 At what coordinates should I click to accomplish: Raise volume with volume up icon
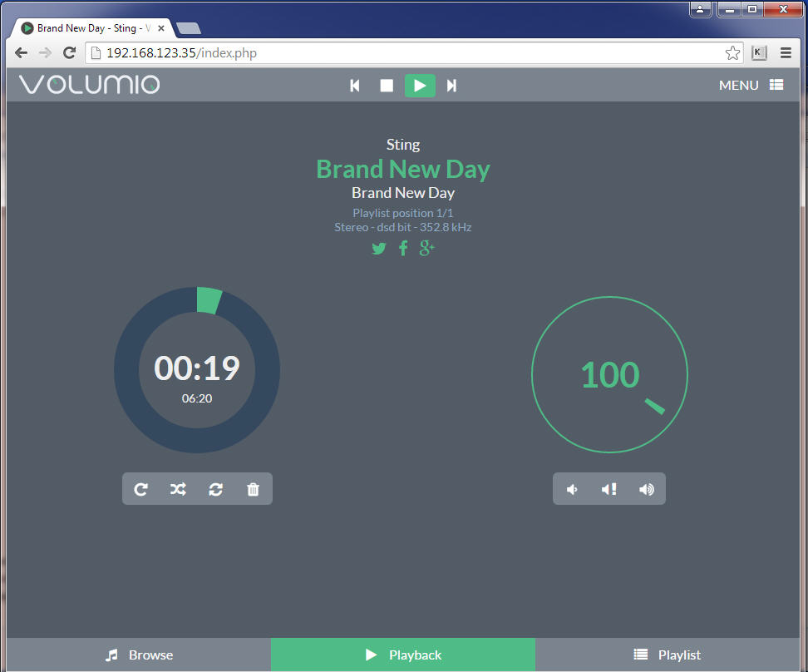point(647,489)
